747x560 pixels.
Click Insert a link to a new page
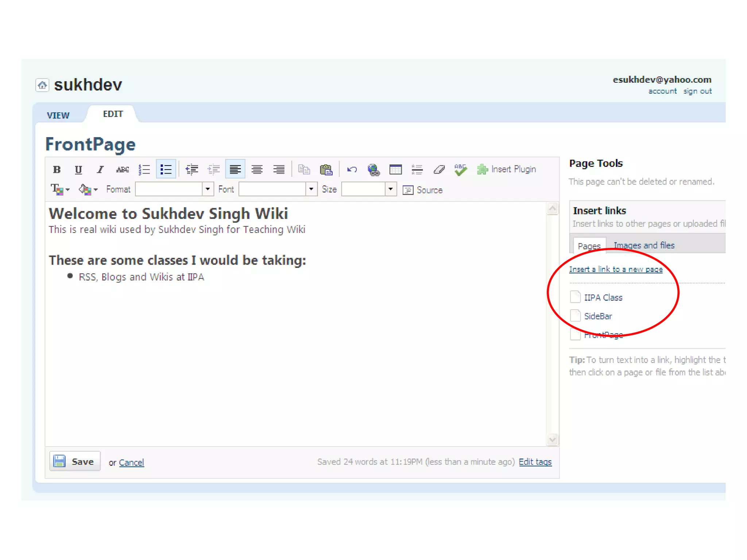616,269
